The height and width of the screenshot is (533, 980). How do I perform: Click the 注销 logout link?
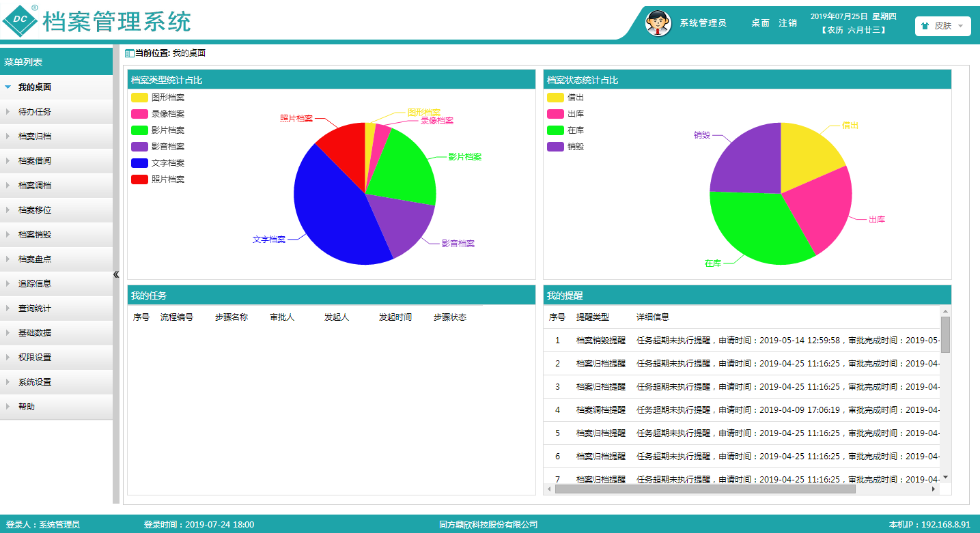pos(787,23)
